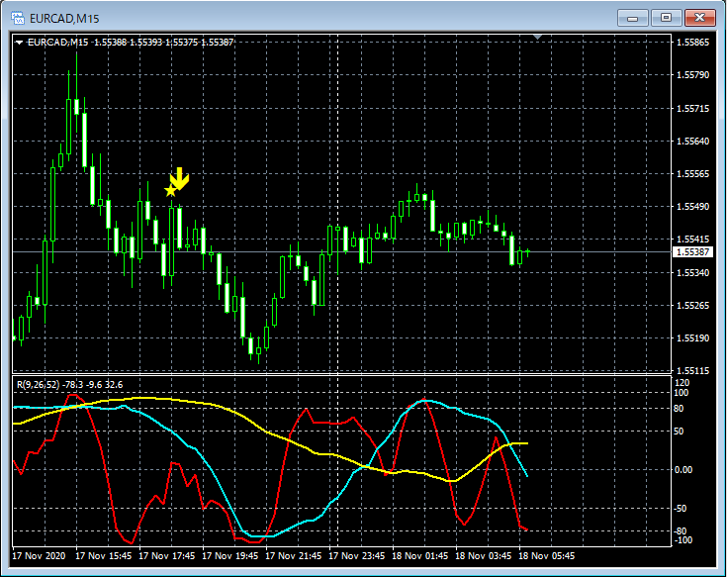Viewport: 728px width, 577px height.
Task: Click the current price label 1.55387
Action: click(x=692, y=251)
